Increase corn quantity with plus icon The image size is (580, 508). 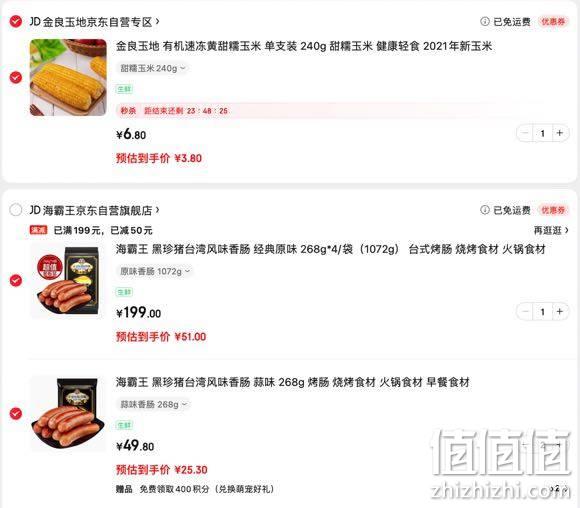(x=560, y=133)
